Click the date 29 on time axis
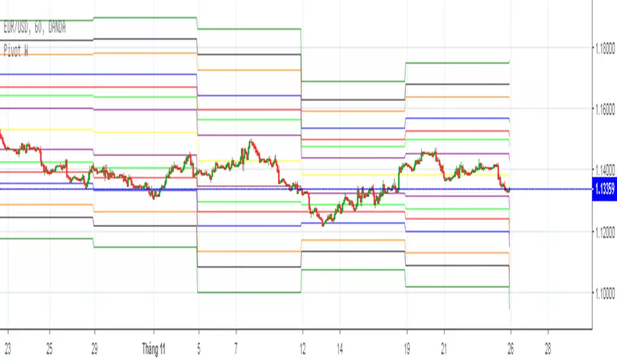Image resolution: width=617 pixels, height=364 pixels. click(x=95, y=349)
